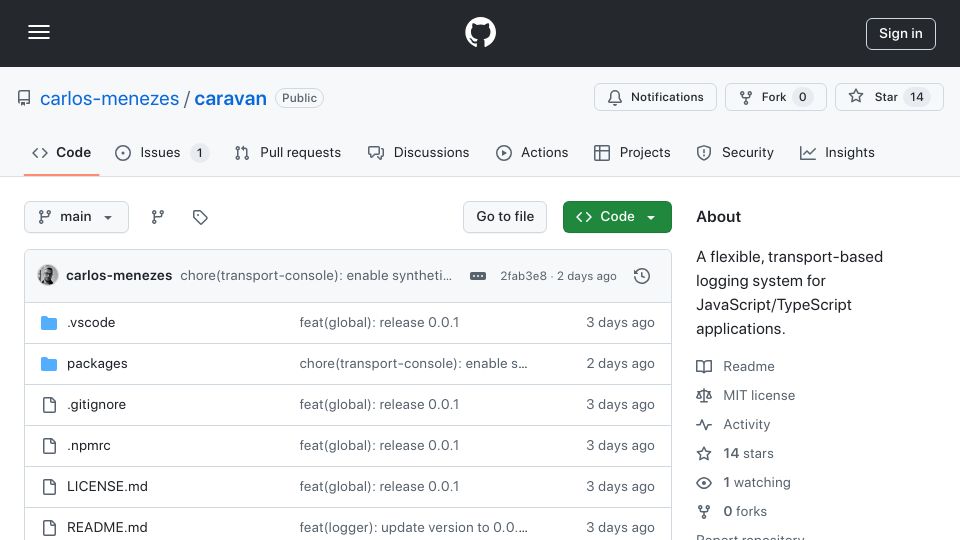Switch to the Code tab
This screenshot has width=960, height=540.
click(x=61, y=152)
